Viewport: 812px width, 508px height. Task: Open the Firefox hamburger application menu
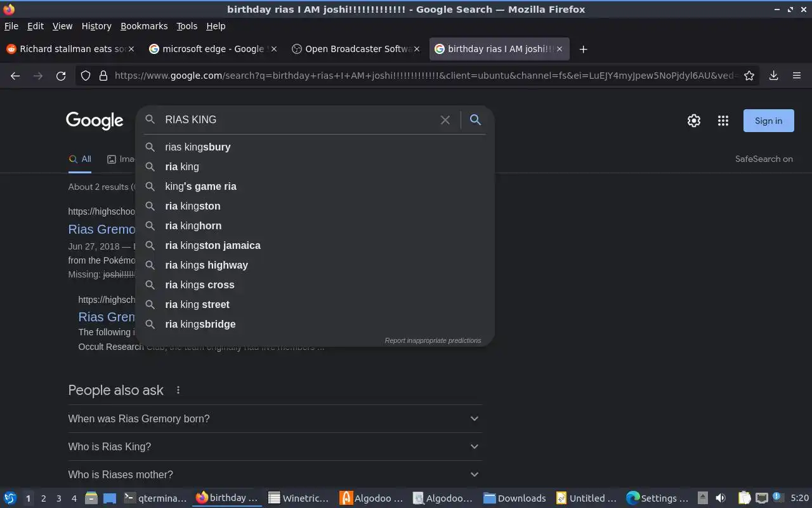797,76
